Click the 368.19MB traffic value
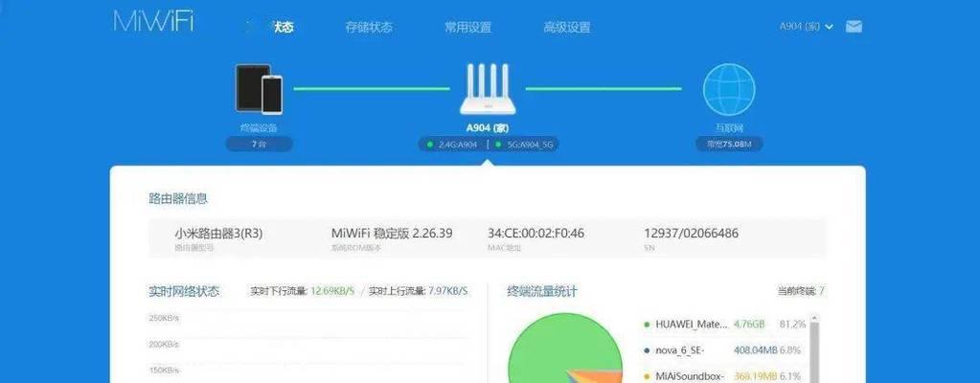This screenshot has width=980, height=383. point(755,376)
